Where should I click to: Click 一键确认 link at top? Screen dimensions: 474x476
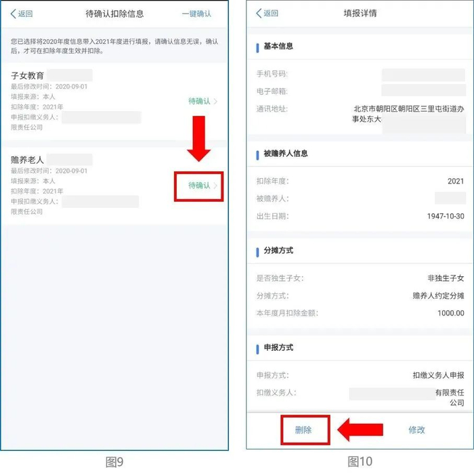point(196,14)
